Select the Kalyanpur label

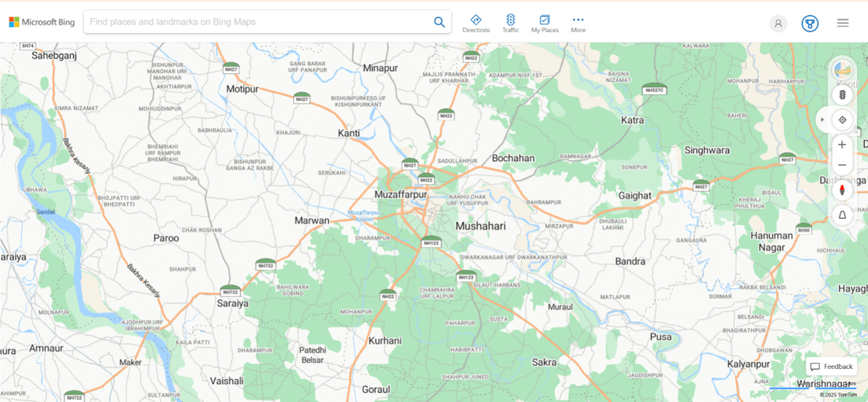tap(748, 365)
